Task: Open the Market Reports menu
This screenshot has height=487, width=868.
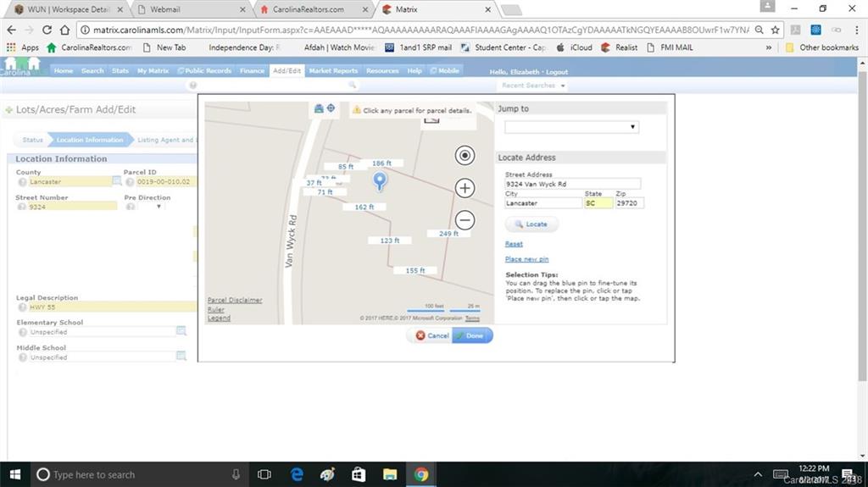Action: tap(333, 71)
